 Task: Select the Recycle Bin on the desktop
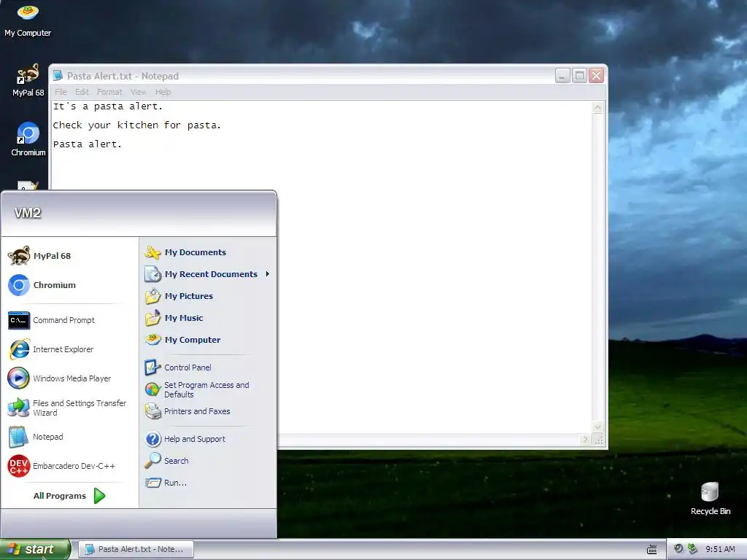click(x=710, y=499)
